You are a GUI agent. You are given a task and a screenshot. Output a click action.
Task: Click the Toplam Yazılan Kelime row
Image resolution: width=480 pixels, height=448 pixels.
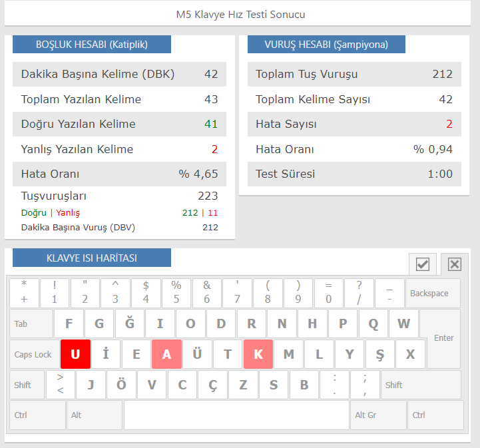point(119,99)
